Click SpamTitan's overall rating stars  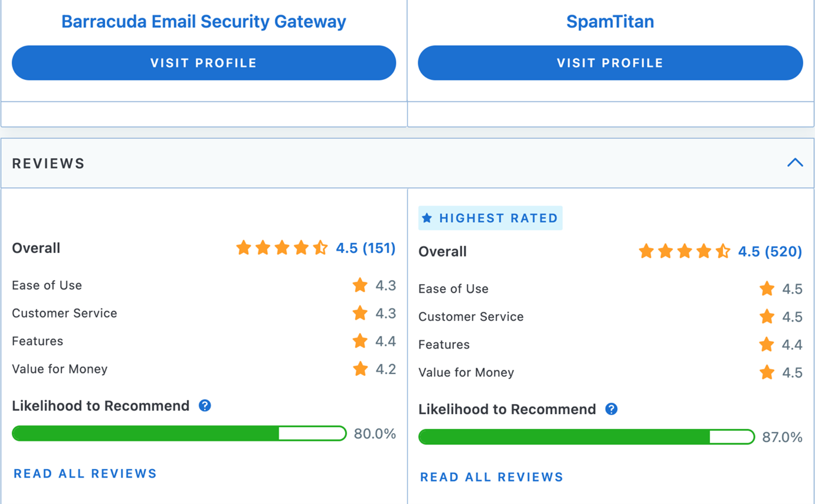(684, 252)
